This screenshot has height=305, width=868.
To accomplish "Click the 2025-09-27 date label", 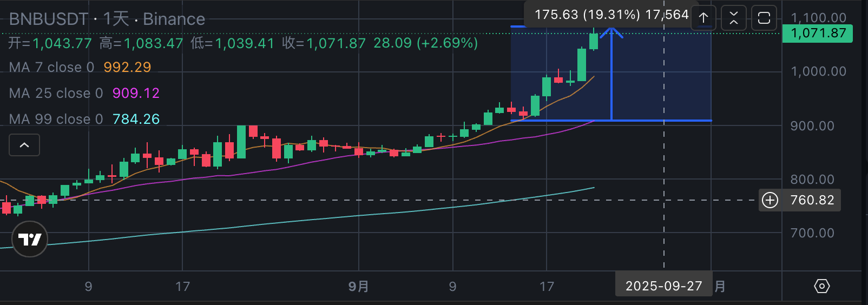I will click(663, 286).
